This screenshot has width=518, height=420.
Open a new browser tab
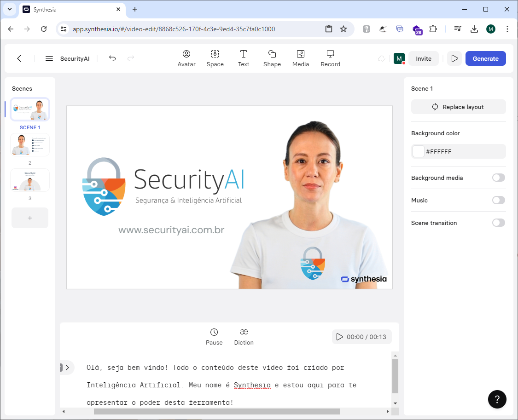[135, 9]
